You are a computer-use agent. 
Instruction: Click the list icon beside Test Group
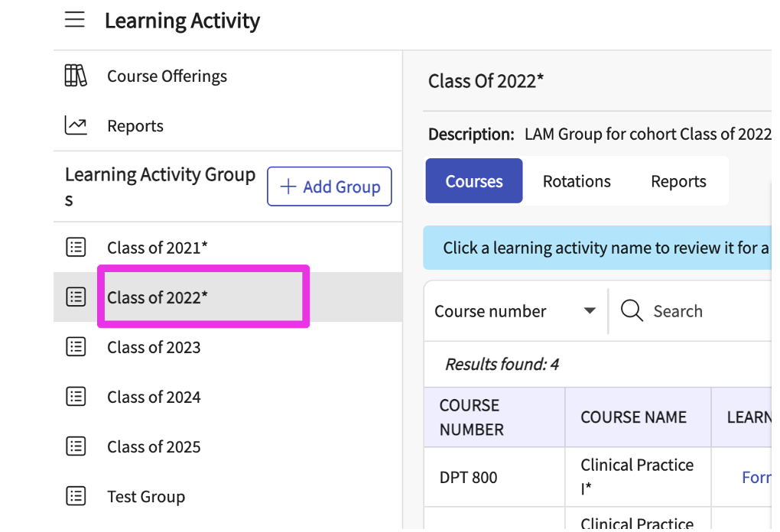click(76, 496)
